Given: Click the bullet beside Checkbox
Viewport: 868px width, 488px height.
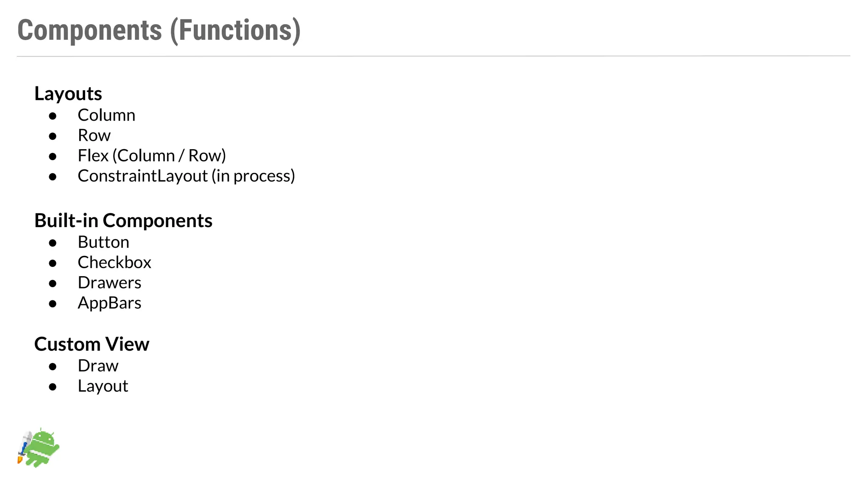Looking at the screenshot, I should coord(53,263).
